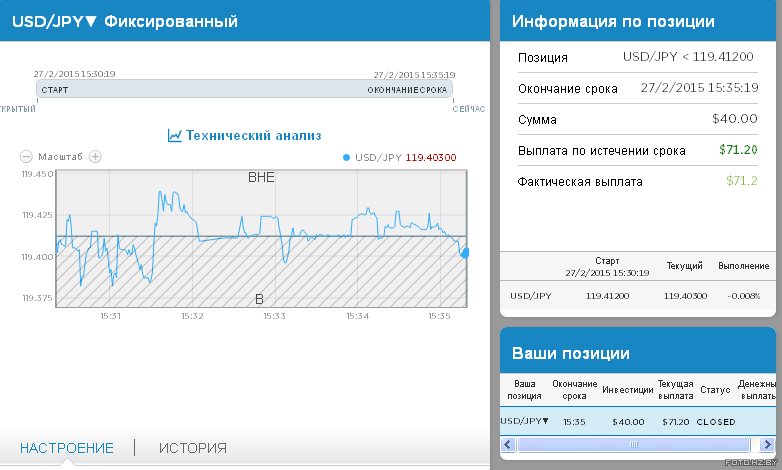The height and width of the screenshot is (470, 782).
Task: Click Окончание срока value 27/2/2015 15:35:19
Action: pyautogui.click(x=699, y=88)
